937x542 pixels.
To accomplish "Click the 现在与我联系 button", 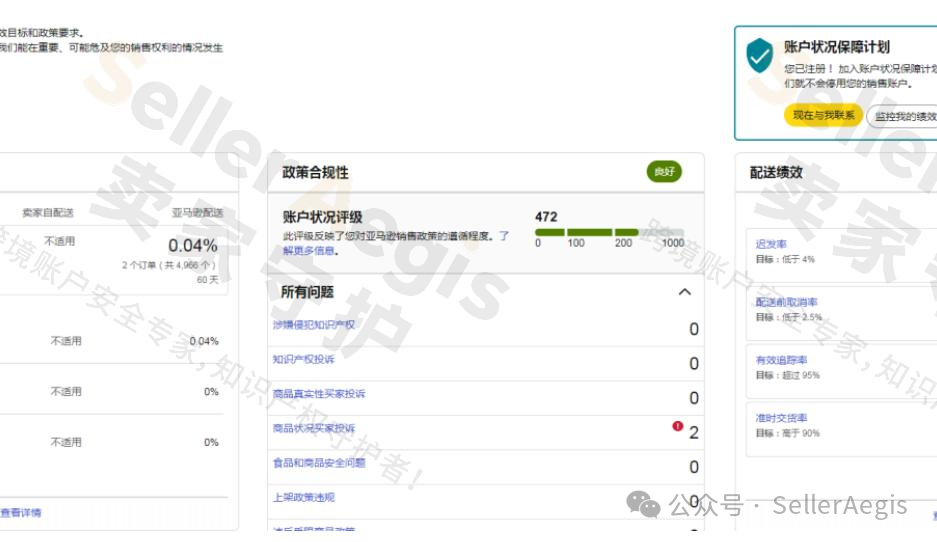I will [823, 115].
